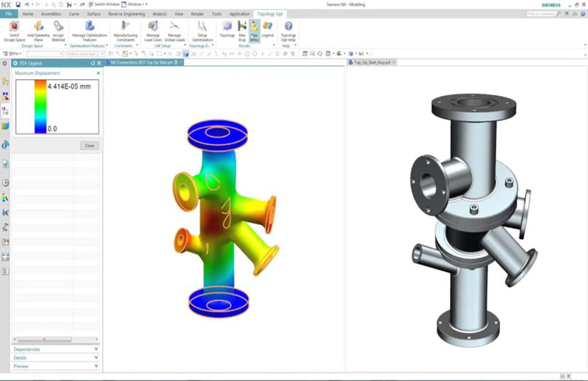The height and width of the screenshot is (381, 588).
Task: Click Assign Material in the ribbon
Action: click(x=59, y=29)
